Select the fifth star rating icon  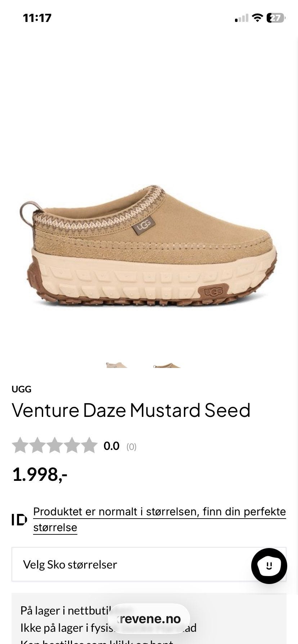tap(89, 446)
